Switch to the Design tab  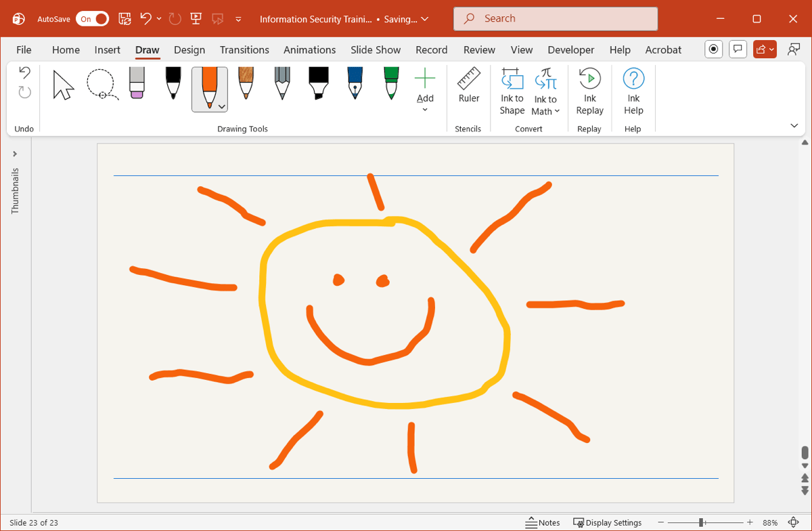pyautogui.click(x=189, y=49)
